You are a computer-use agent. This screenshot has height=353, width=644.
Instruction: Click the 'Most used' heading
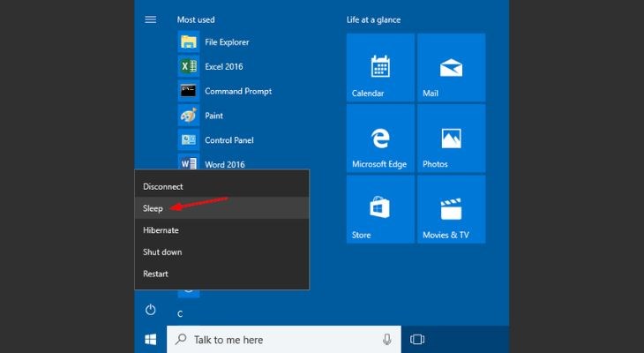196,19
